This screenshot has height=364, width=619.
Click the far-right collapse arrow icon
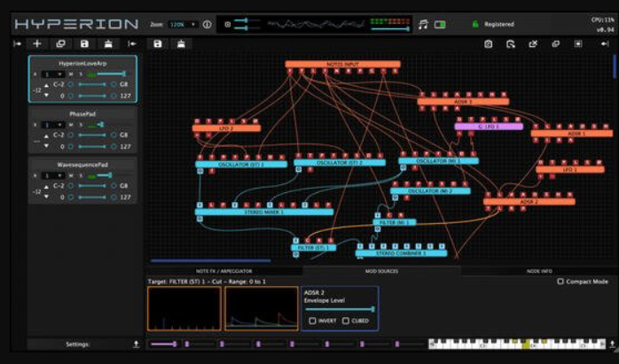click(605, 43)
